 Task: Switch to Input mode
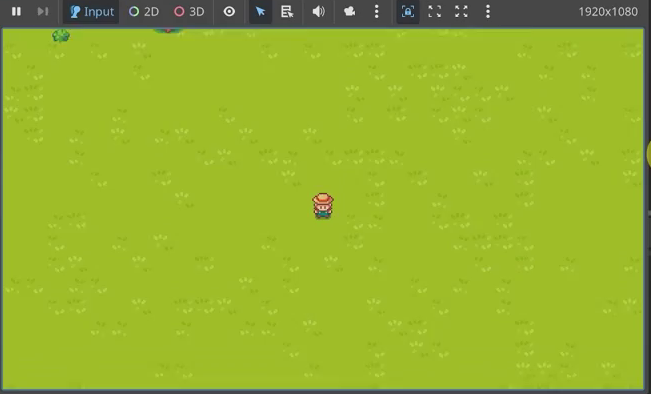coord(91,11)
